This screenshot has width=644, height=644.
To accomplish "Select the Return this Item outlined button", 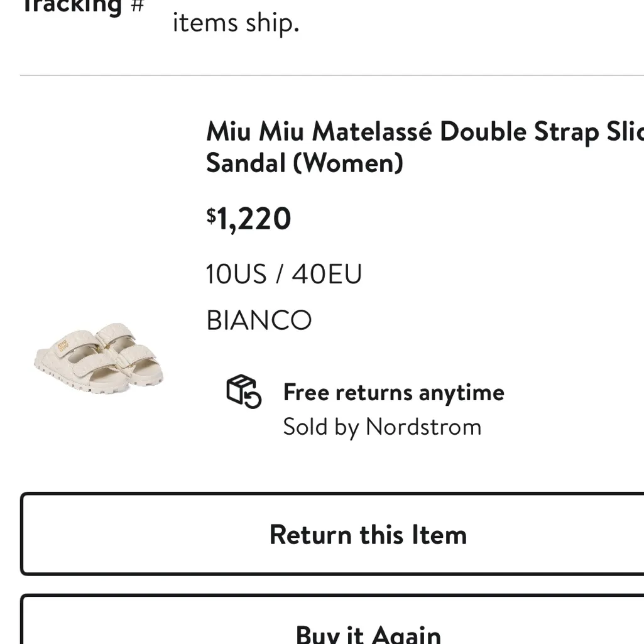I will click(x=368, y=534).
